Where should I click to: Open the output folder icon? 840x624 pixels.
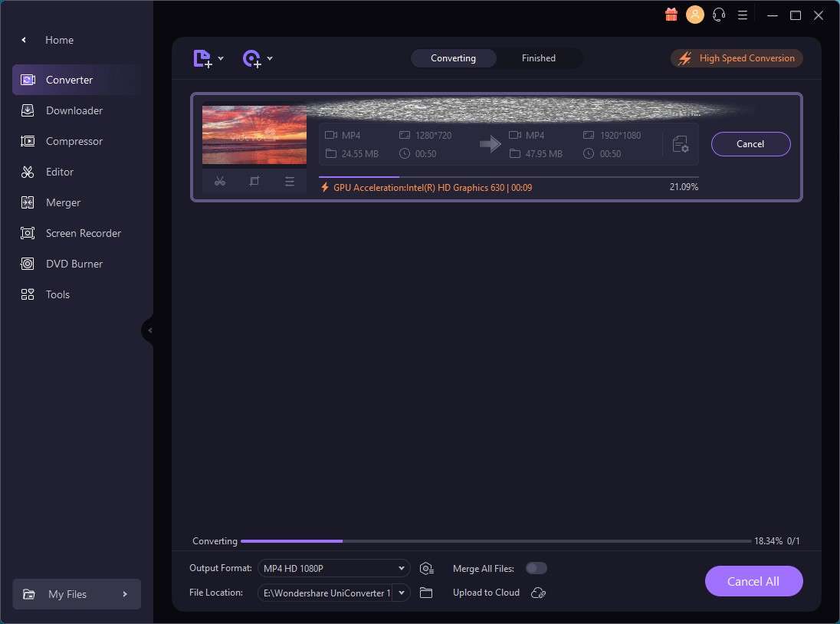click(426, 593)
